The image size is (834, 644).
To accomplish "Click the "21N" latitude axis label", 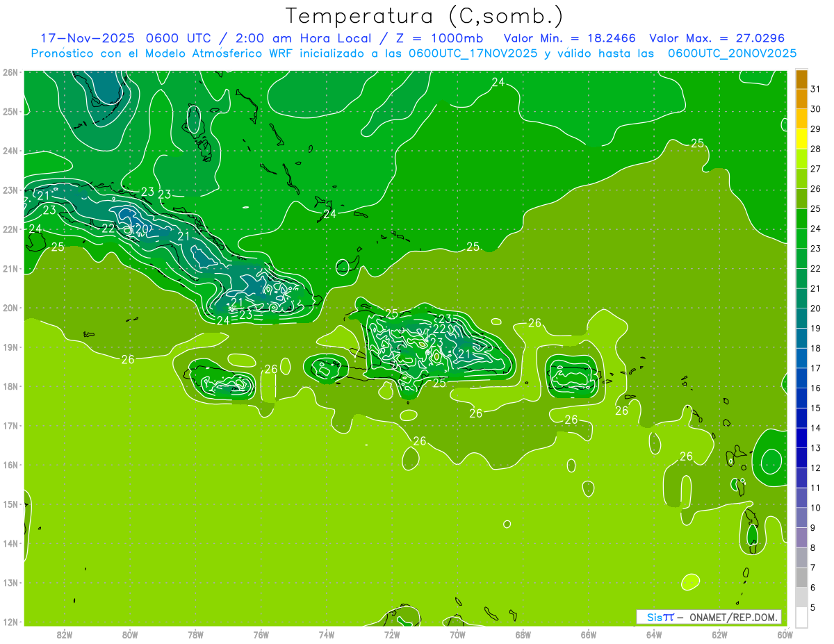I will (10, 269).
